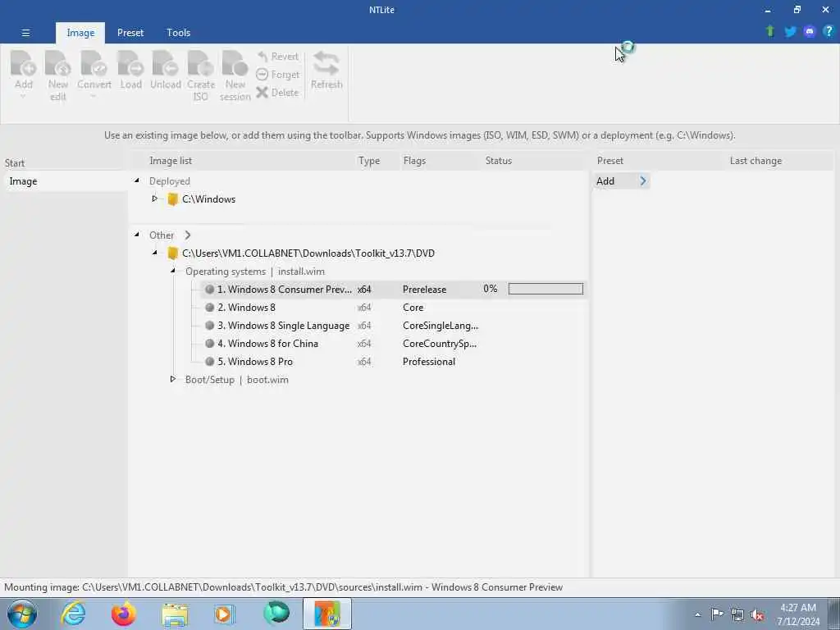Click the Status column header
Image resolution: width=840 pixels, height=630 pixels.
pyautogui.click(x=498, y=161)
